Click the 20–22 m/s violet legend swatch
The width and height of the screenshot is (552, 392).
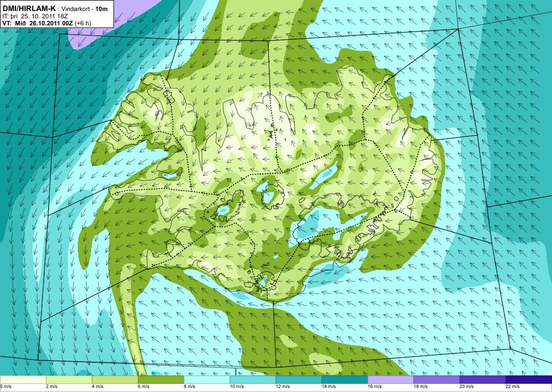pyautogui.click(x=482, y=380)
